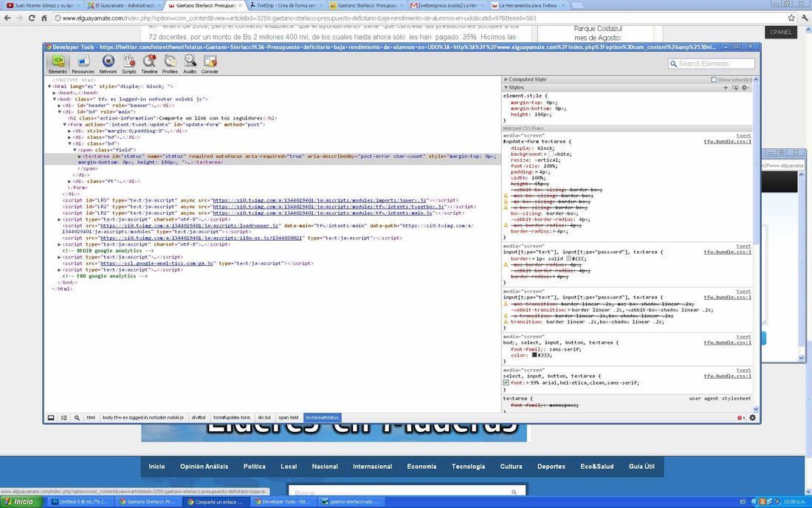Collapse the form update-form node
Viewport: 812px width, 508px height.
pos(65,124)
